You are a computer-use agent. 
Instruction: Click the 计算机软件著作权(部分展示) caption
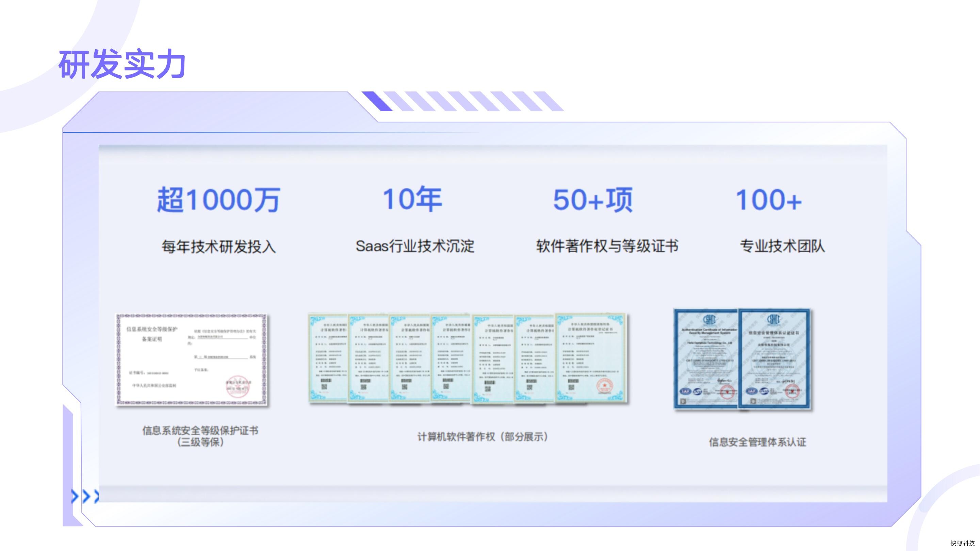[483, 436]
